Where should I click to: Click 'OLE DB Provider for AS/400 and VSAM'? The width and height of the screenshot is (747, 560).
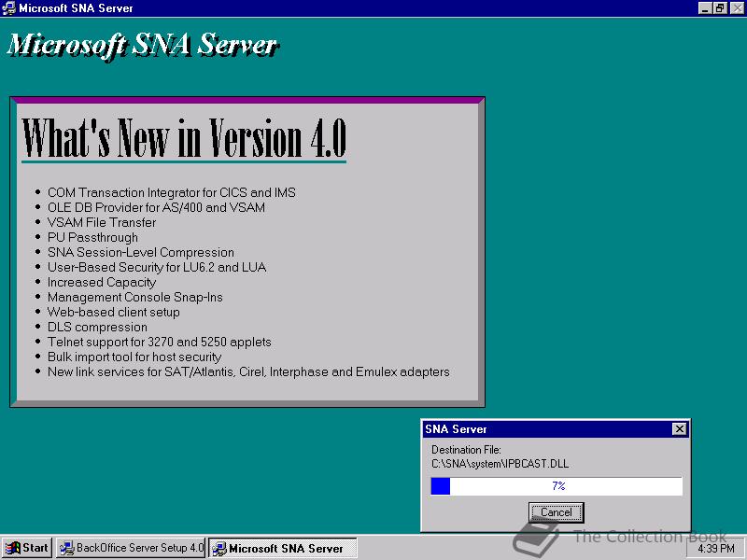[x=156, y=207]
